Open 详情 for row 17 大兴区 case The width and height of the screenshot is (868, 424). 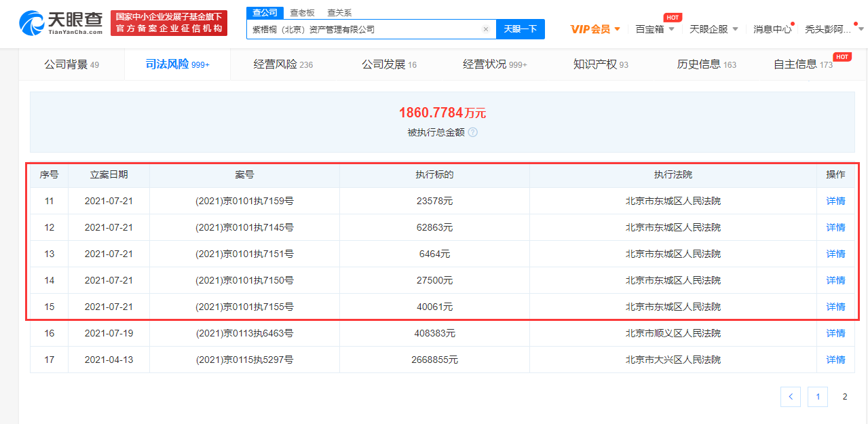point(835,360)
